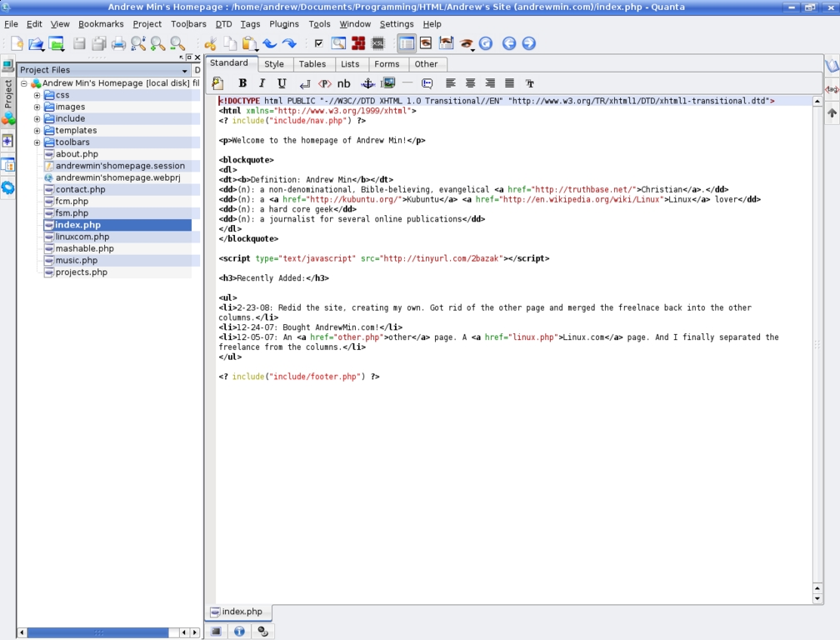Open the DTD menu
The image size is (840, 640).
coord(223,24)
